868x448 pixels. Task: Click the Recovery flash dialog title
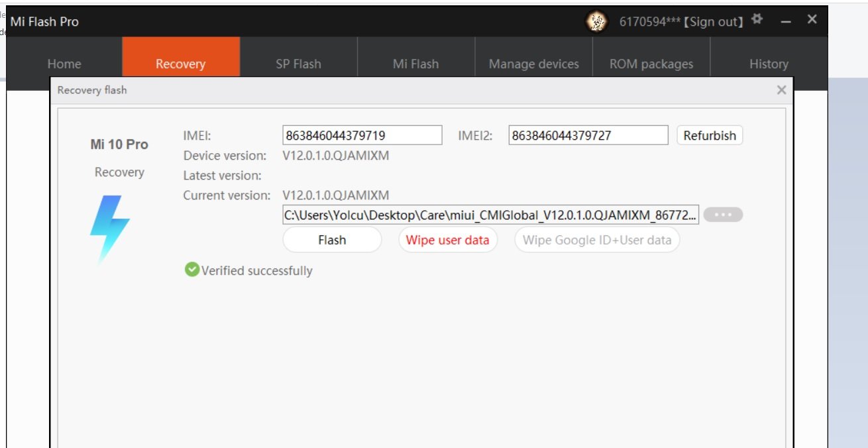pos(92,90)
